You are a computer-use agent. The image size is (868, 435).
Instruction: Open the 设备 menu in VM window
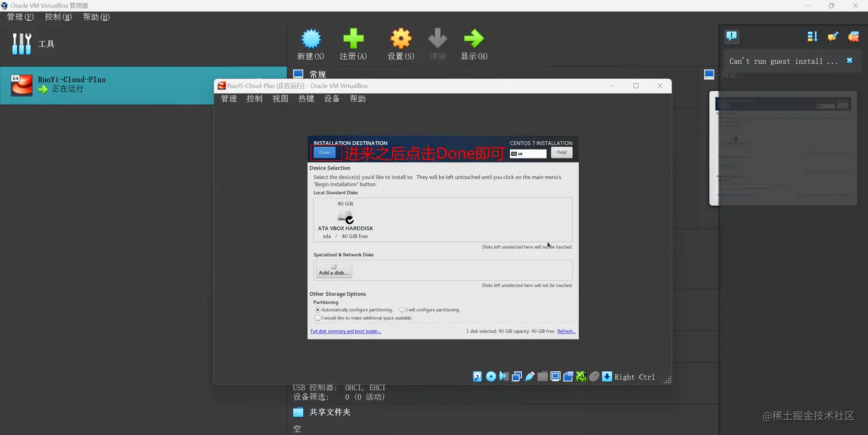332,99
